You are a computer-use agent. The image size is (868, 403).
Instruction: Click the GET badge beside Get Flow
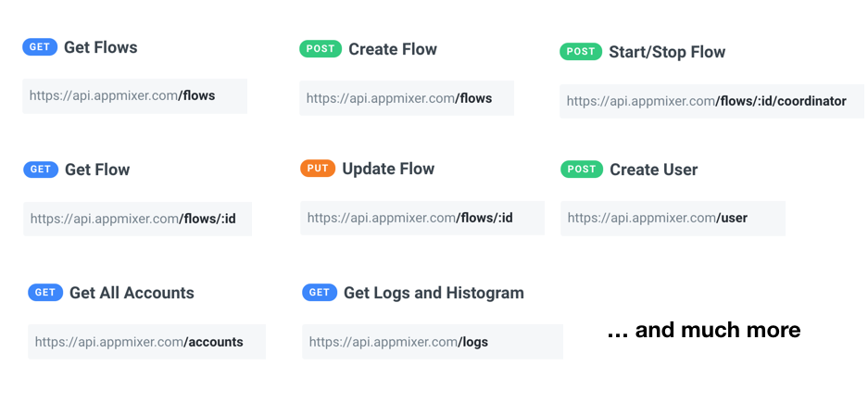tap(41, 170)
